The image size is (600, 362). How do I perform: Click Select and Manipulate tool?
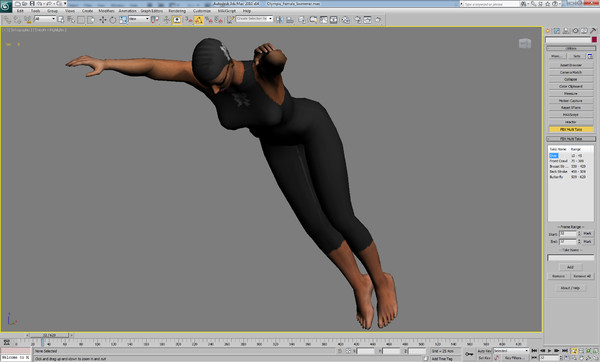(x=167, y=20)
